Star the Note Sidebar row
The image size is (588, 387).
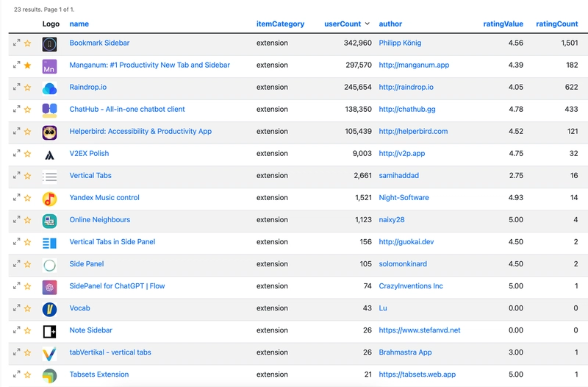[27, 330]
